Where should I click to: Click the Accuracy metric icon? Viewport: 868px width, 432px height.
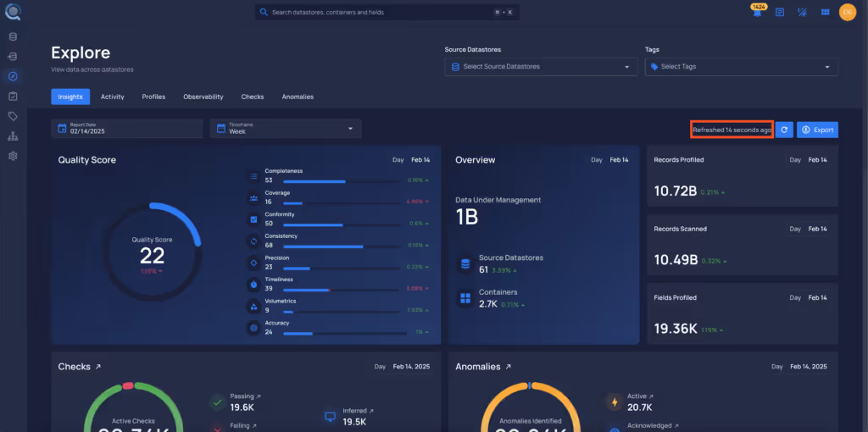(x=253, y=328)
